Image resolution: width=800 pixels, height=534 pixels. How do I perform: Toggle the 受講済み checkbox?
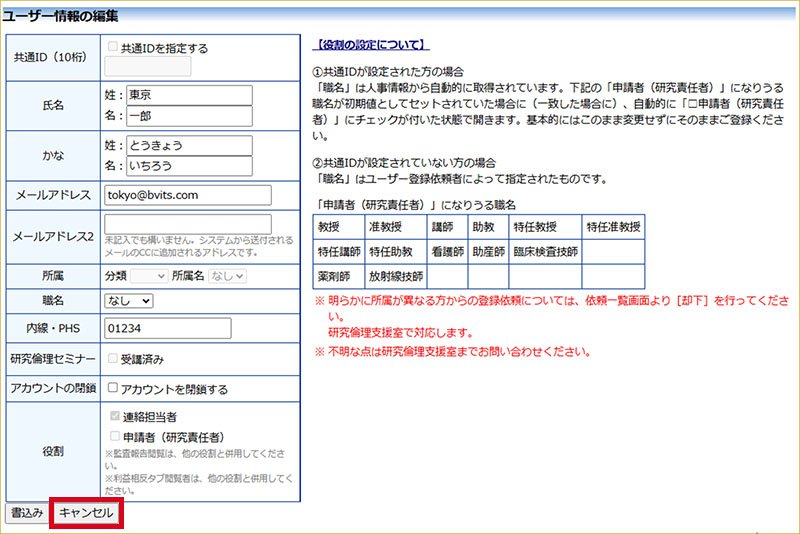(113, 359)
